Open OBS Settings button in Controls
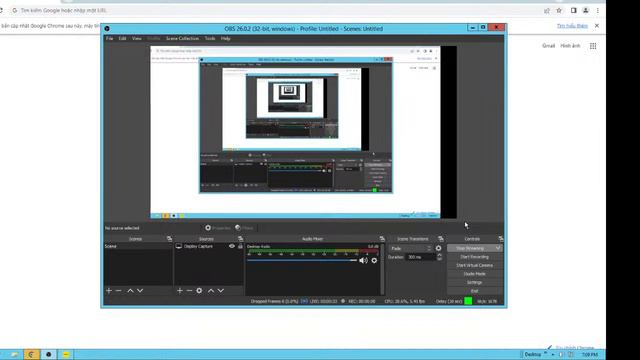The width and height of the screenshot is (640, 360). click(x=474, y=282)
